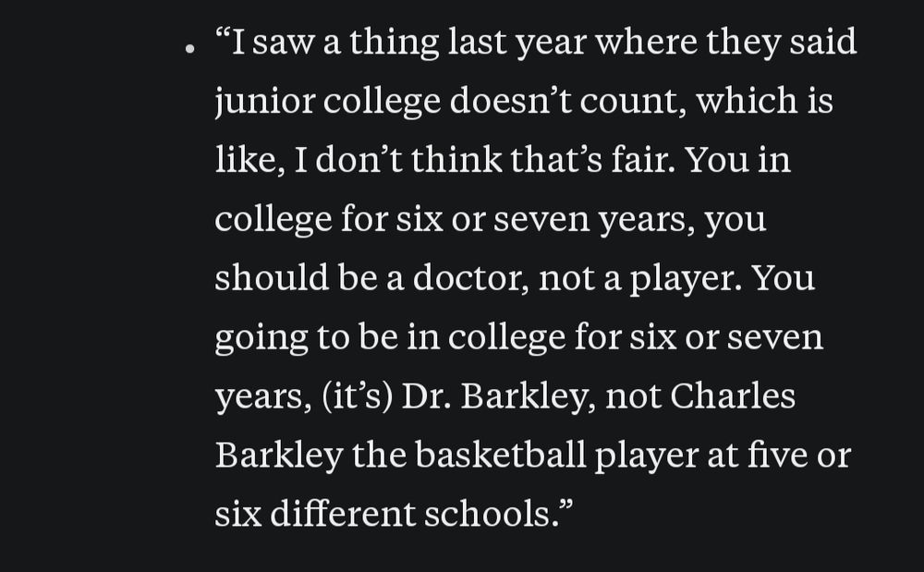Click the text 'Dr. Barkley,'
Viewport: 924px width, 572px height.
tap(499, 396)
